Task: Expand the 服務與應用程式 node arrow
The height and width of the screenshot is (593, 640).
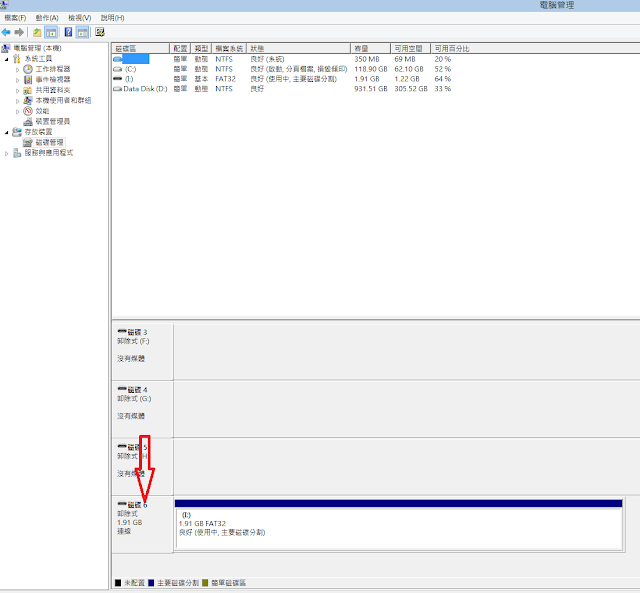Action: (7, 153)
